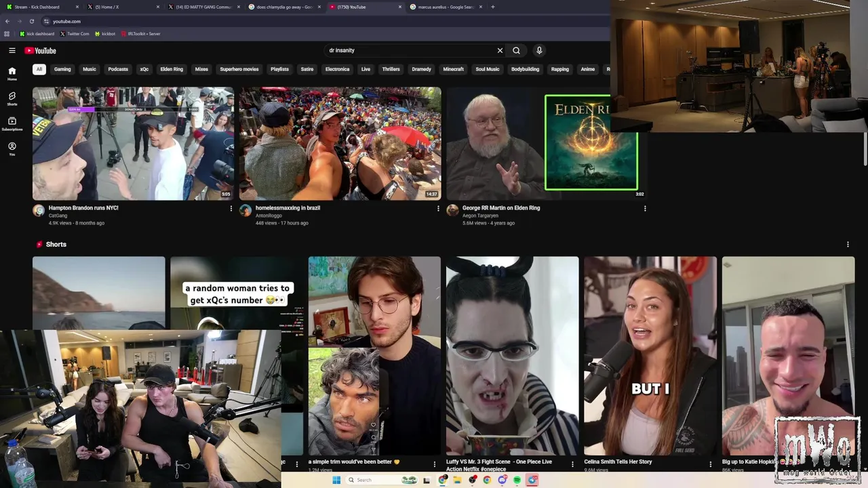Filter feed by Gaming chip
The image size is (868, 488).
point(62,69)
